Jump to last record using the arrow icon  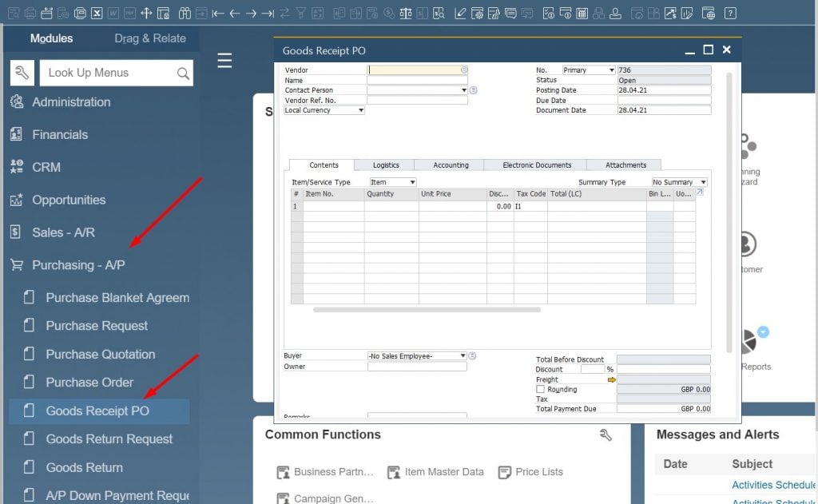click(x=268, y=12)
